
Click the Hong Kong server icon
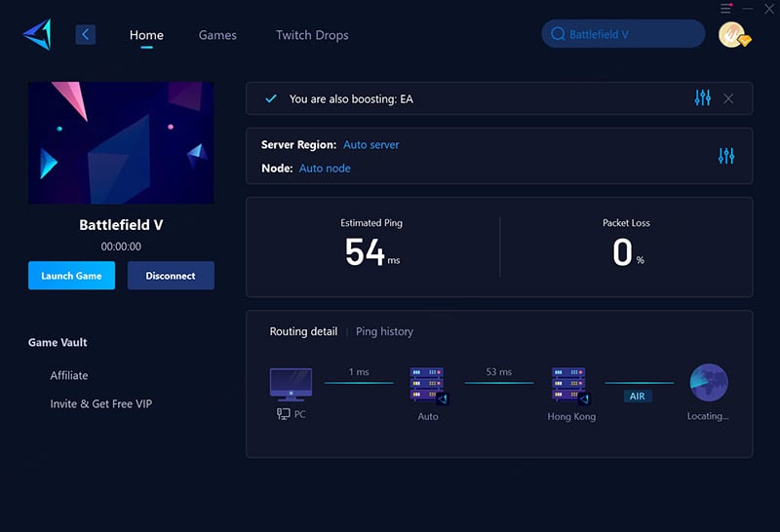pos(570,385)
